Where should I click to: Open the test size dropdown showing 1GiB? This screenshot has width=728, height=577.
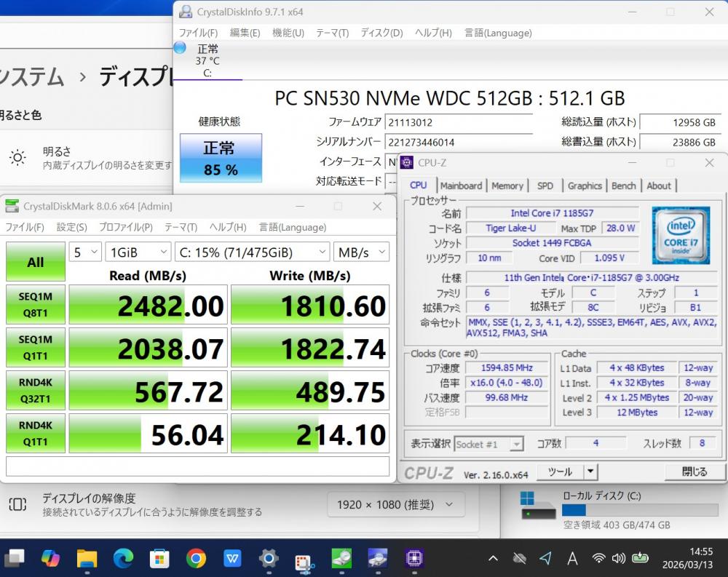click(138, 252)
